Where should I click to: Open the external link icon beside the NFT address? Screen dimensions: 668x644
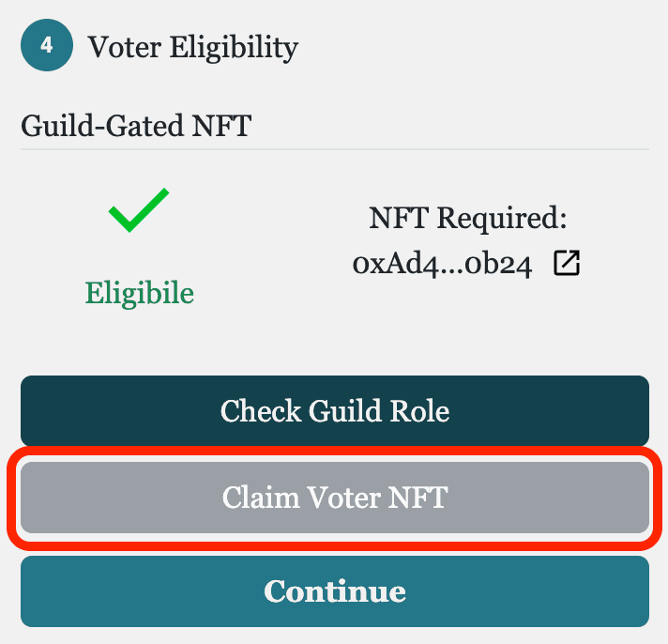pos(567,263)
